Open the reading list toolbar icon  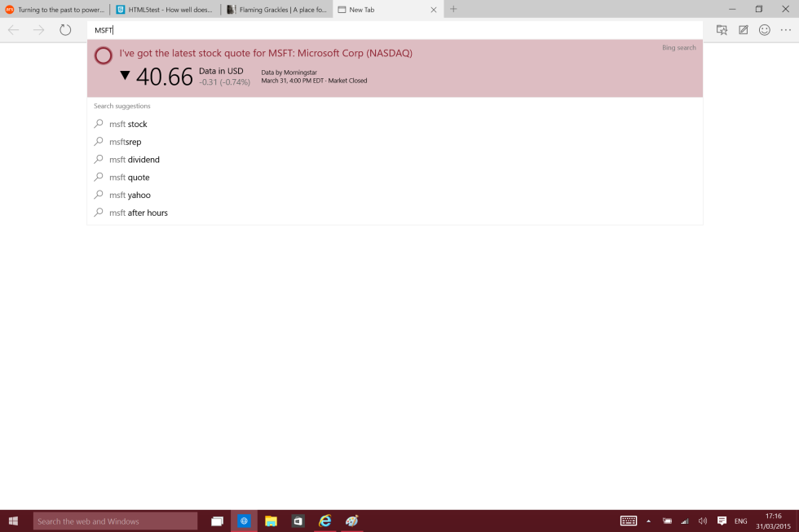(722, 30)
